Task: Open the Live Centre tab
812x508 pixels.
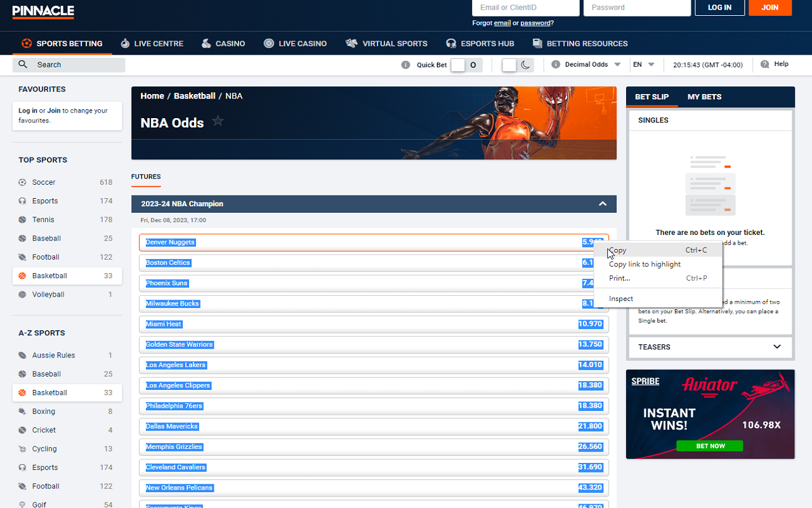Action: [152, 43]
